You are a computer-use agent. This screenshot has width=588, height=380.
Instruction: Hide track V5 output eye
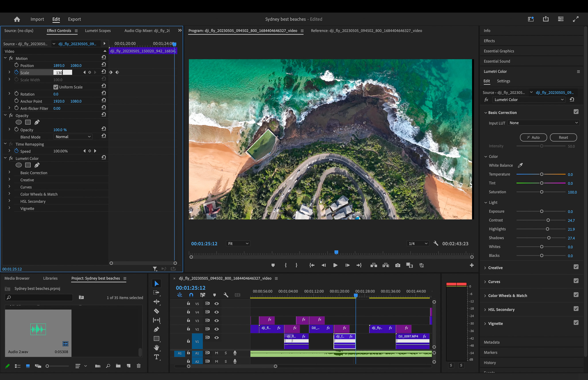click(x=216, y=304)
